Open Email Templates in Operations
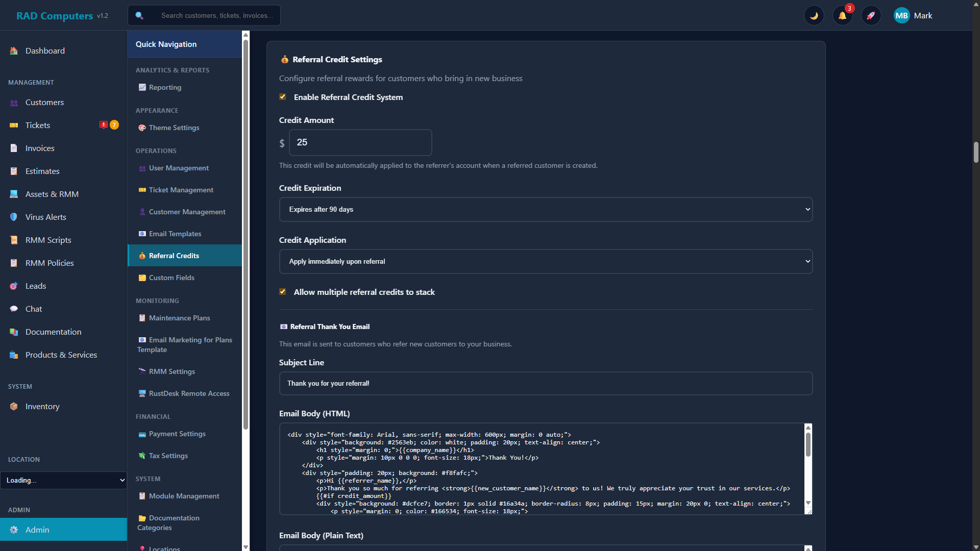The height and width of the screenshot is (551, 980). [x=175, y=234]
